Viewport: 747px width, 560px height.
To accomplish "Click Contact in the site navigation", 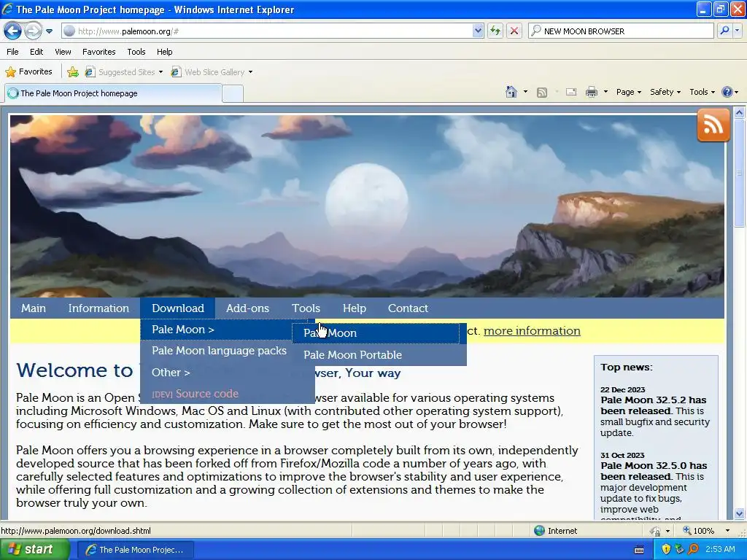I will (408, 308).
